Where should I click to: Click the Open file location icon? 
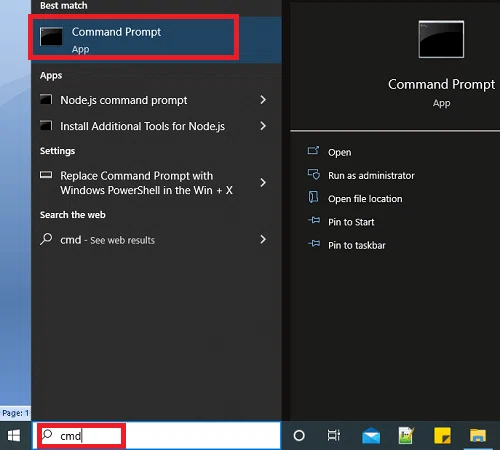coord(313,197)
